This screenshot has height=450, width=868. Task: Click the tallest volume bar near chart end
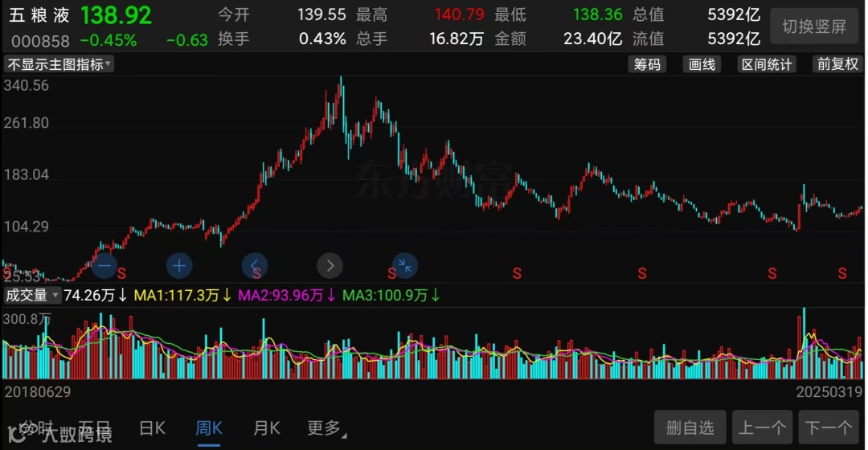(x=804, y=343)
